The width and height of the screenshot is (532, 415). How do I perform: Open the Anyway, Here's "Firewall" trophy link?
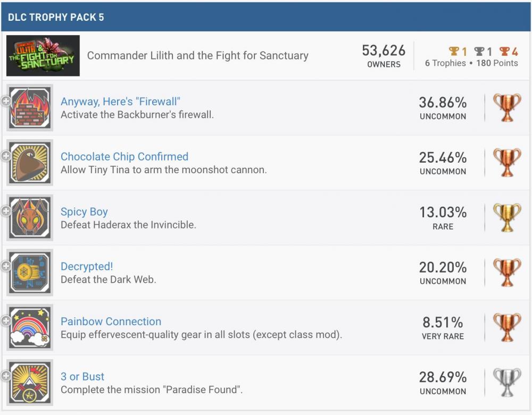(121, 101)
